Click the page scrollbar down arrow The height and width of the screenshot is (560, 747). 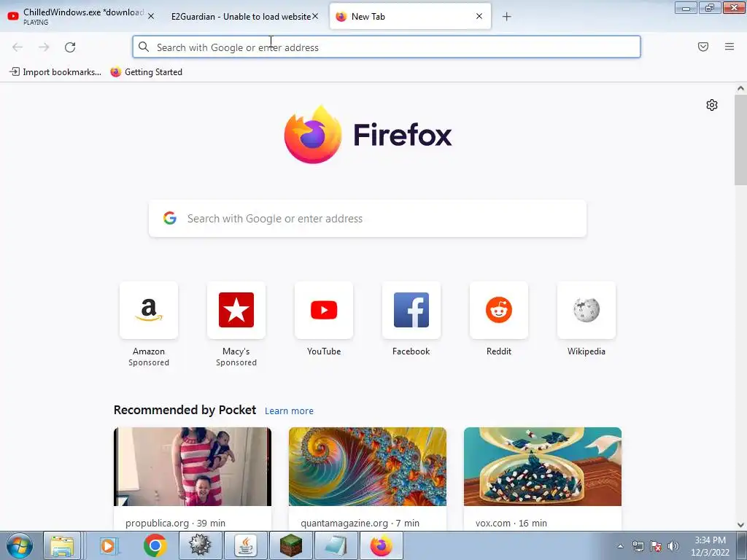pyautogui.click(x=740, y=525)
